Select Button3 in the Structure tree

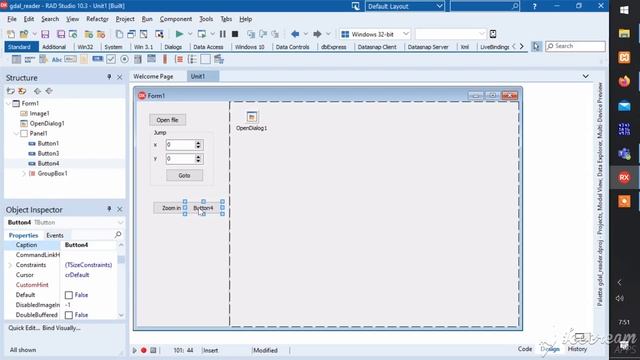click(x=48, y=153)
